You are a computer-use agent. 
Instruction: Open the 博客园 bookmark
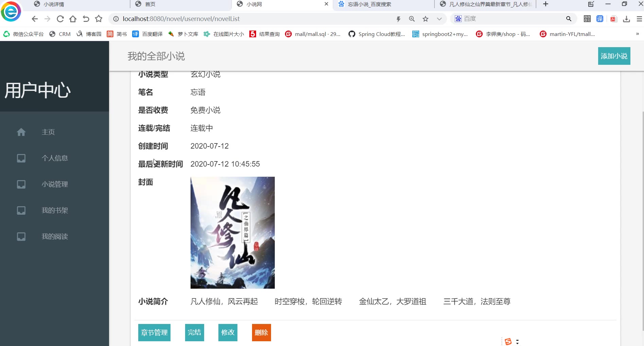(x=89, y=34)
